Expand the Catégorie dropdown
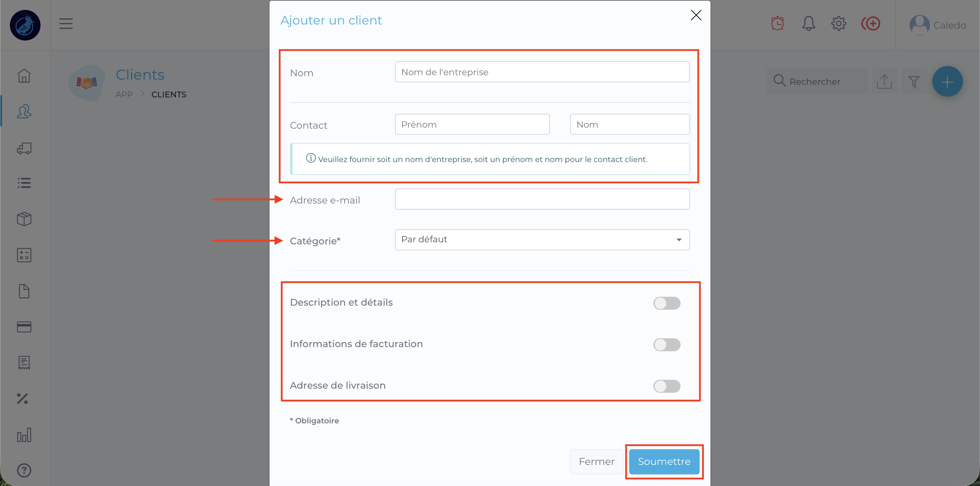This screenshot has height=486, width=980. click(x=542, y=240)
